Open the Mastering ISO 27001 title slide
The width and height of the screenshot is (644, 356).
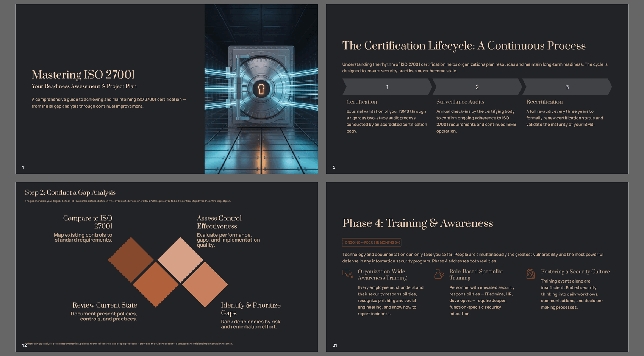[x=83, y=75]
